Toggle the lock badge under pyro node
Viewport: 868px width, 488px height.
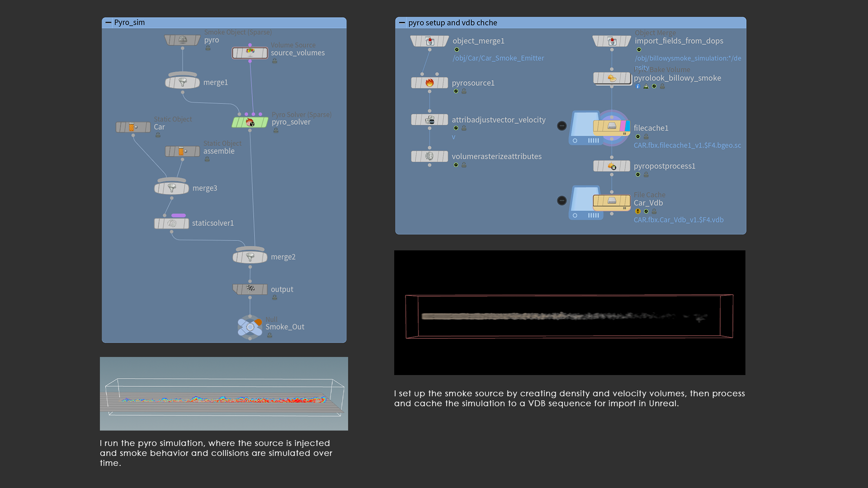(x=208, y=48)
